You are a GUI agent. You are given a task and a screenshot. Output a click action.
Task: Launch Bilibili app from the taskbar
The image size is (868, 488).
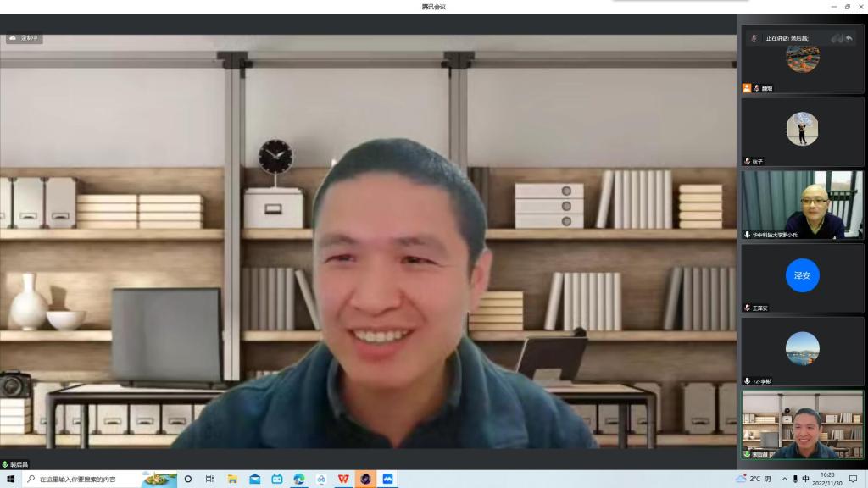pos(277,479)
